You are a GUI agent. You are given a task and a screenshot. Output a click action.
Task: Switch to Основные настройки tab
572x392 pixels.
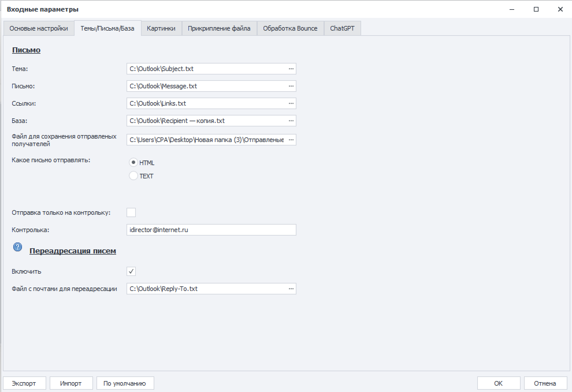coord(39,28)
